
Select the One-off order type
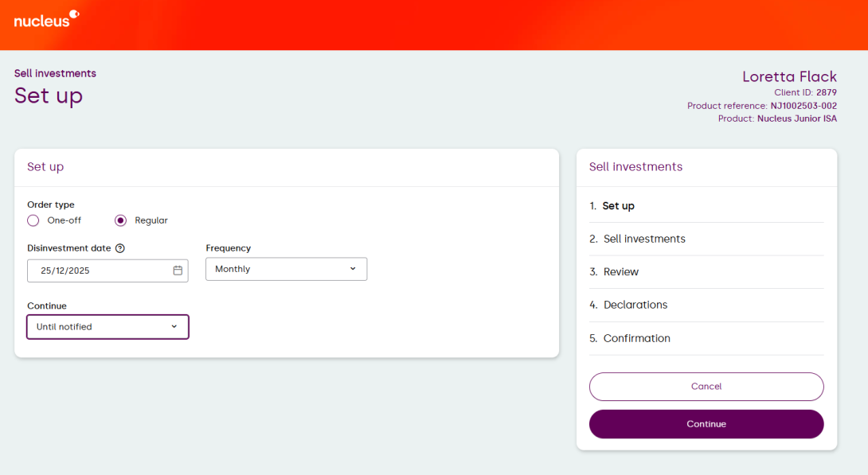pyautogui.click(x=33, y=220)
